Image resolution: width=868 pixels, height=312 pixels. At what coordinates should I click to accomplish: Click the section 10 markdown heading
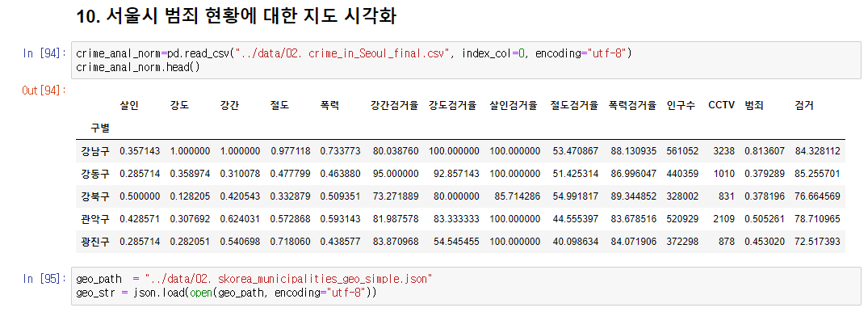pos(236,16)
